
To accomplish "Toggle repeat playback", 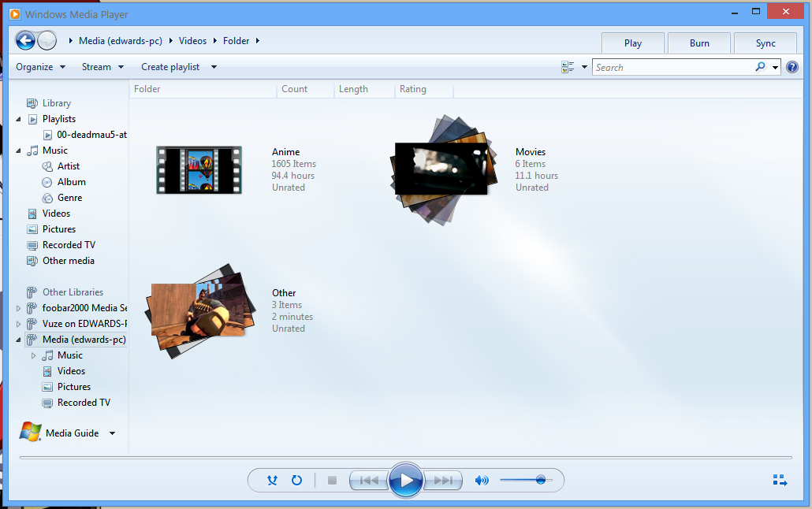I will coord(296,480).
